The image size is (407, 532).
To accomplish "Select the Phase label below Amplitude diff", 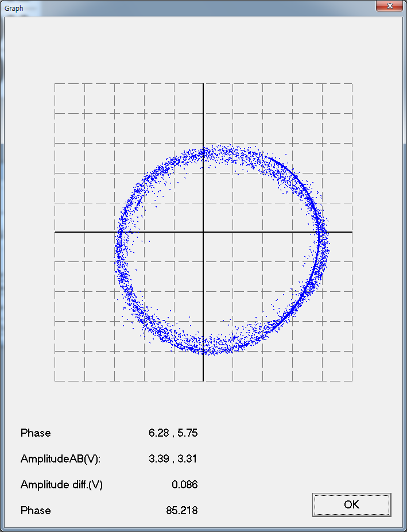I will pyautogui.click(x=36, y=511).
